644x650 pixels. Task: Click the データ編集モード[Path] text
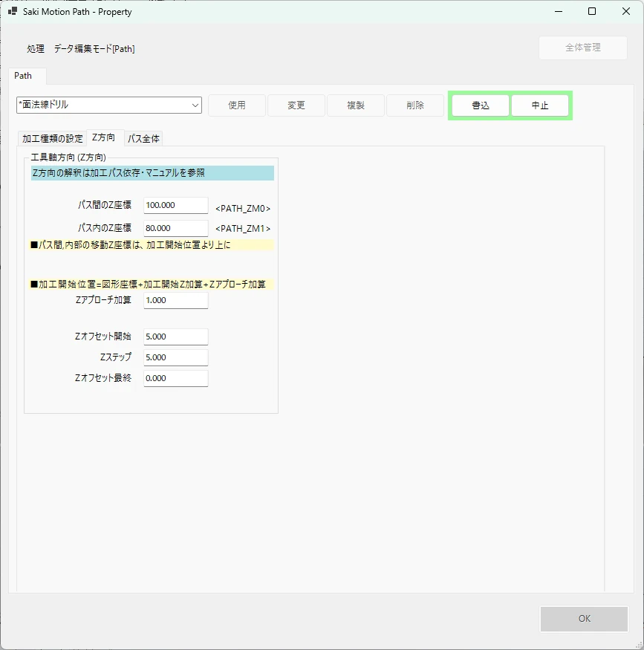[x=94, y=49]
